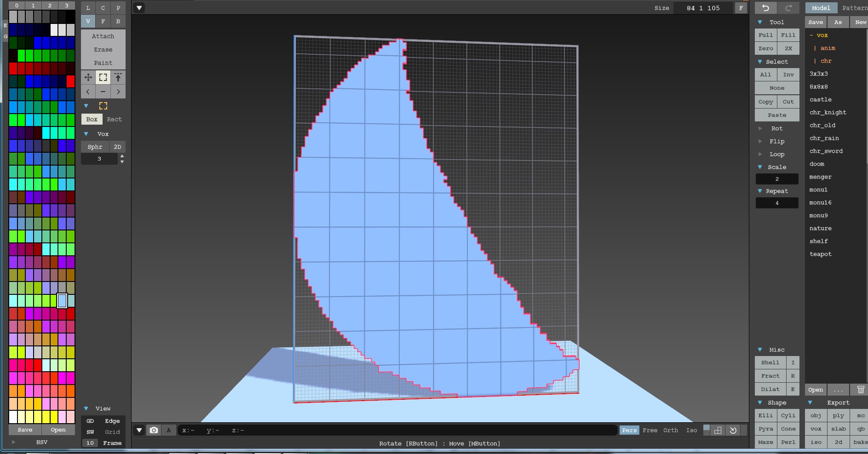Click the Full tool button
This screenshot has height=454, width=868.
(765, 35)
